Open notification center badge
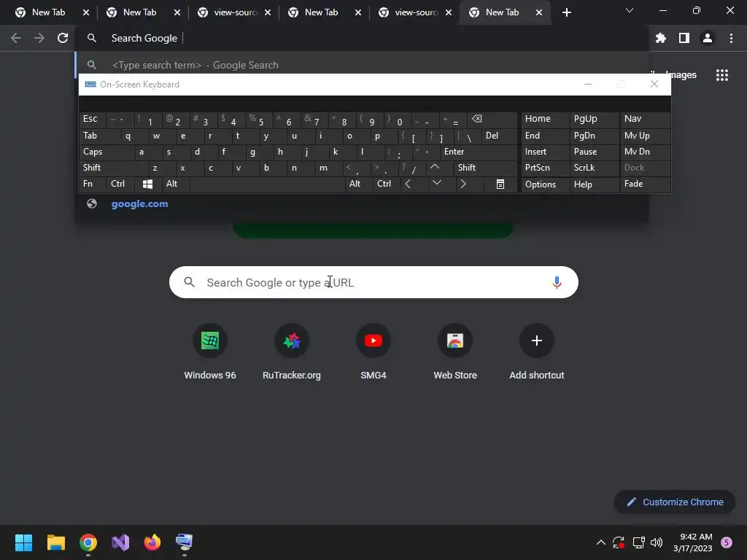This screenshot has width=747, height=560. (727, 542)
